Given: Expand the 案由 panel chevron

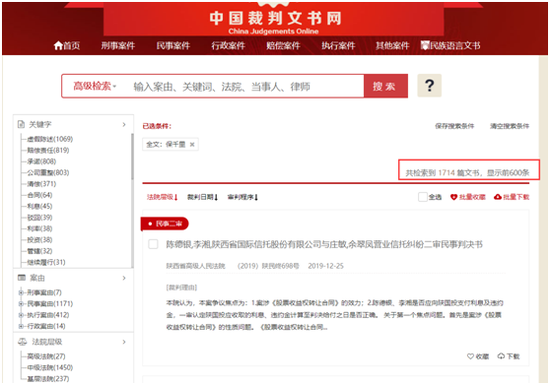Looking at the screenshot, I should pyautogui.click(x=124, y=278).
